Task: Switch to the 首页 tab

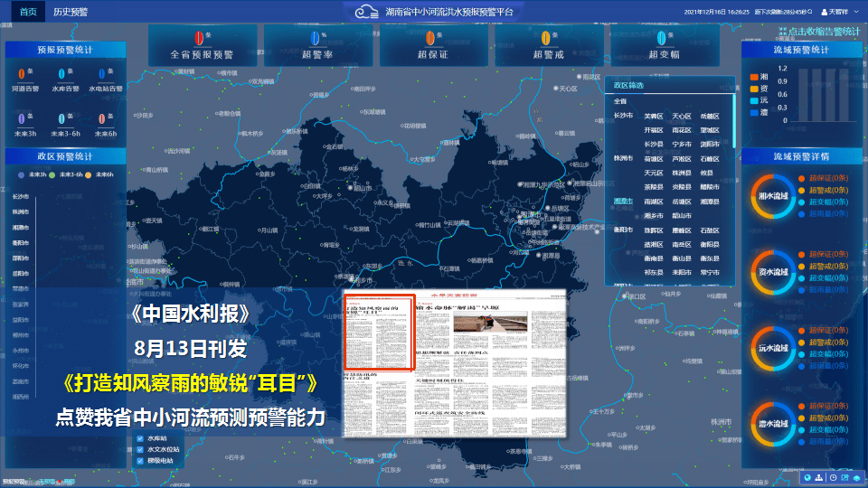Action: (x=28, y=12)
